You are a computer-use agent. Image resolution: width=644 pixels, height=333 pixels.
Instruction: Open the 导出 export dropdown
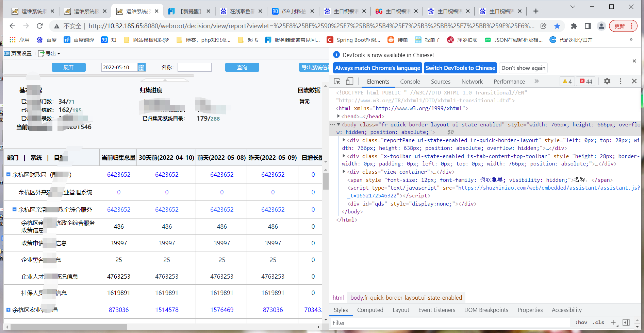pyautogui.click(x=49, y=53)
